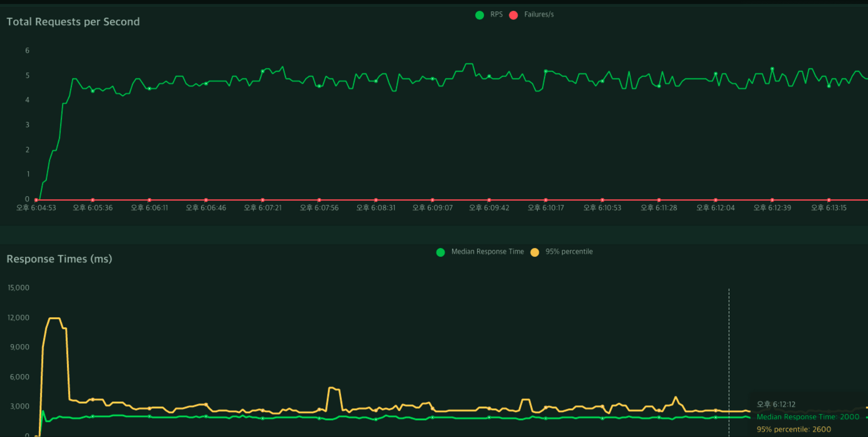Click the 12,000 ms yellow percentile peak

tap(54, 319)
